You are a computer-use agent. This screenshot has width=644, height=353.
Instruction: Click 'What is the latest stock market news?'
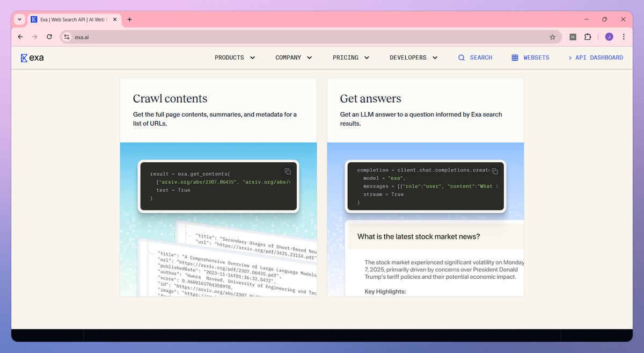pyautogui.click(x=419, y=236)
